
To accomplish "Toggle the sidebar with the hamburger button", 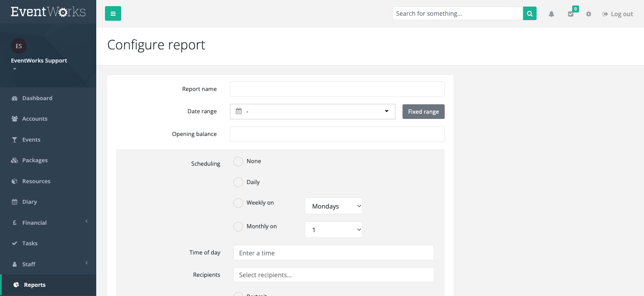I will [x=113, y=14].
